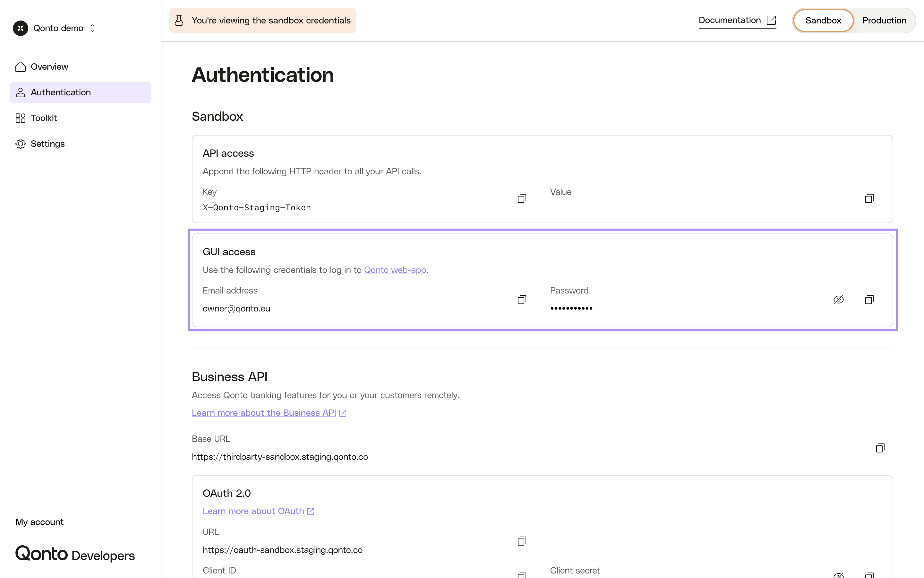
Task: Open the Qonto demo organization switcher
Action: (x=54, y=28)
